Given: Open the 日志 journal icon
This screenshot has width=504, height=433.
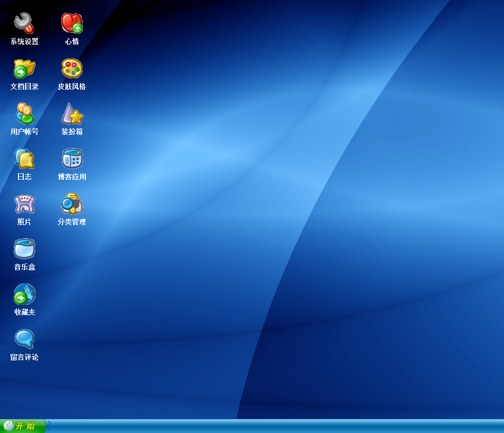Looking at the screenshot, I should click(24, 159).
